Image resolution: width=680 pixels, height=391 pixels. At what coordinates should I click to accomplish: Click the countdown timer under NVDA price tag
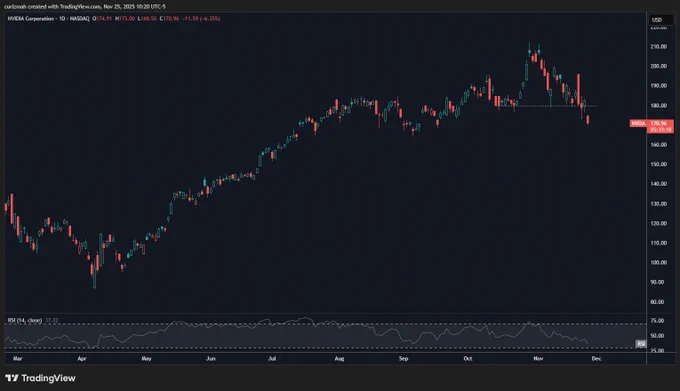coord(661,130)
